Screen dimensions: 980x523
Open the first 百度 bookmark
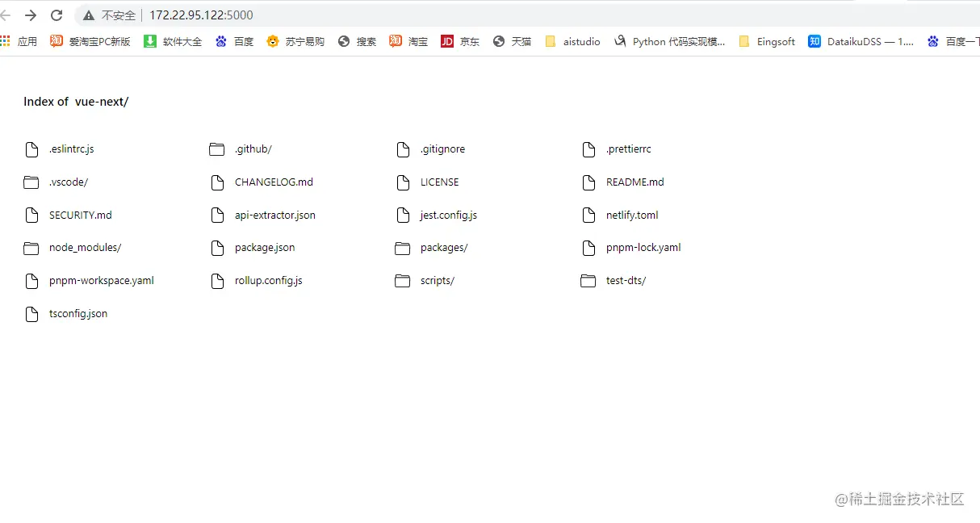[234, 41]
